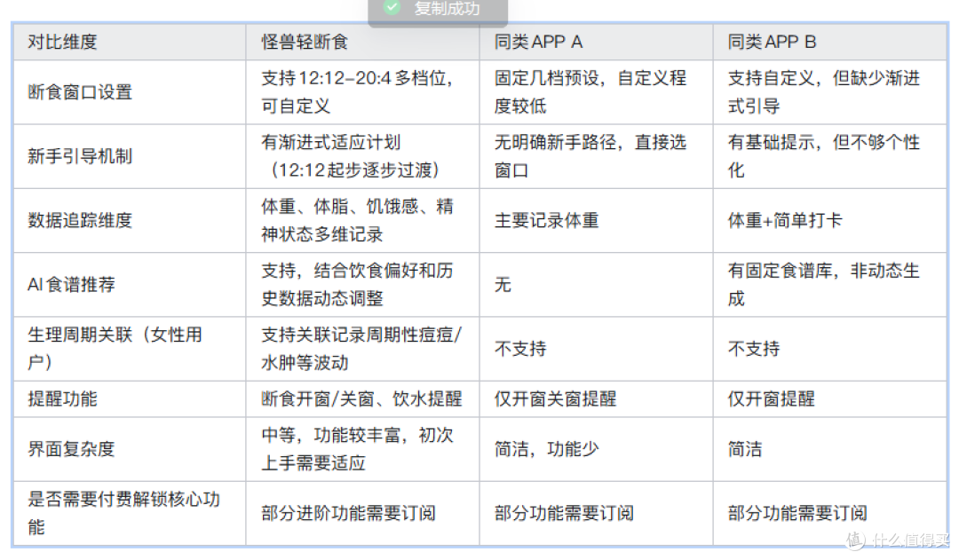Click the cell 支持关联记录周期性痘痘/水肿等波动
The width and height of the screenshot is (959, 560).
(x=362, y=349)
